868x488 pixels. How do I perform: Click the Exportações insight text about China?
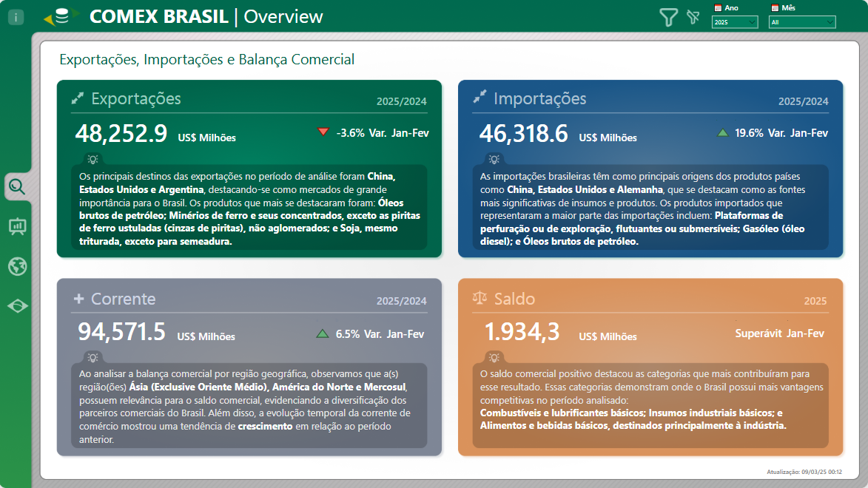[x=249, y=209]
